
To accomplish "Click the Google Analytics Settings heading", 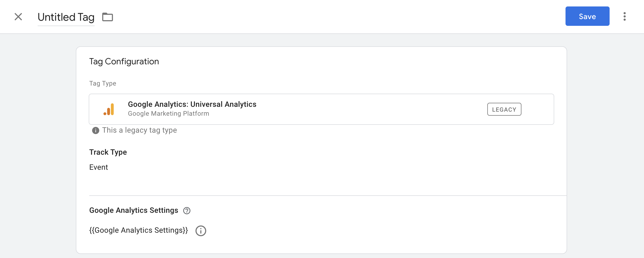I will [134, 210].
